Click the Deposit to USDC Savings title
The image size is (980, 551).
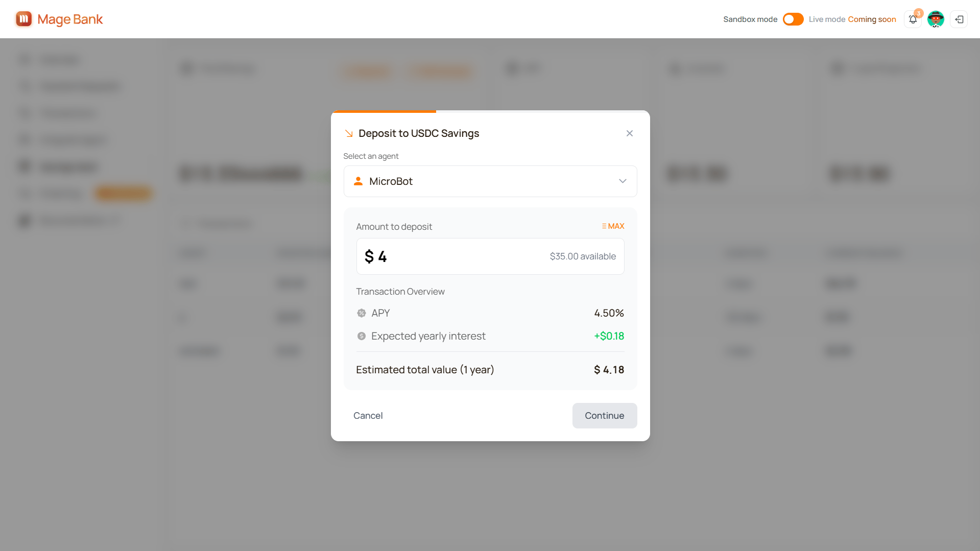(419, 133)
